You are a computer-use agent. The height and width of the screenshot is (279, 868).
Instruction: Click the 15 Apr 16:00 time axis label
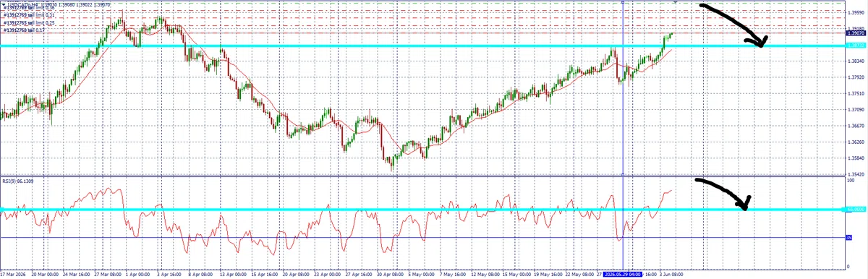(265, 275)
